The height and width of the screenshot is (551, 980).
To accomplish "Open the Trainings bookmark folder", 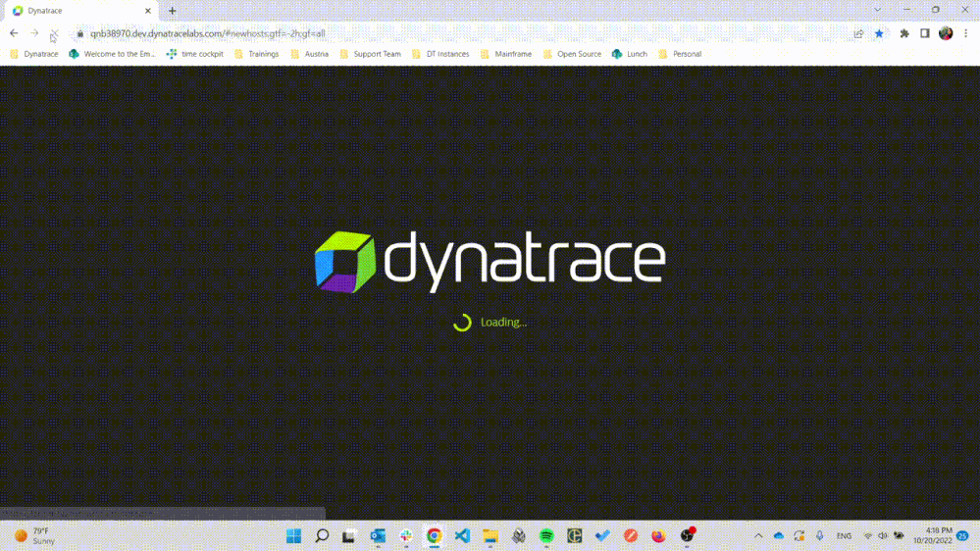I will pos(257,54).
